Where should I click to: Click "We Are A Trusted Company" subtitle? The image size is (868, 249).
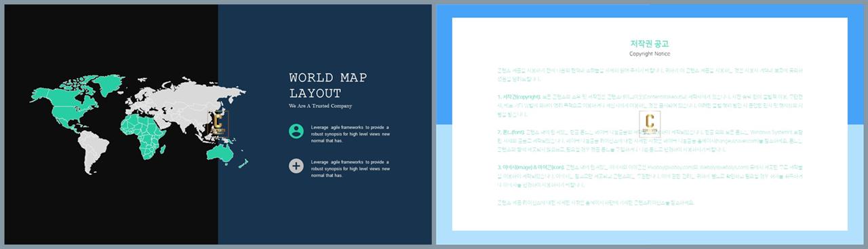click(x=320, y=107)
